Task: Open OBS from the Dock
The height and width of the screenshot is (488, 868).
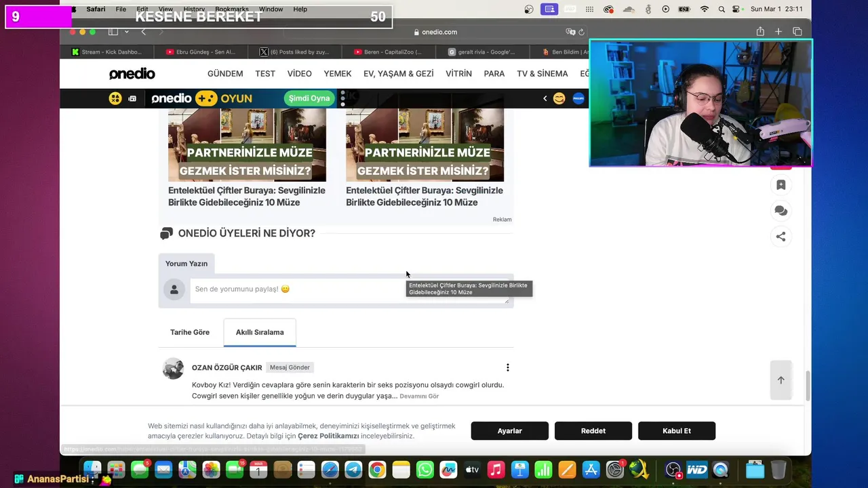Action: coord(673,470)
